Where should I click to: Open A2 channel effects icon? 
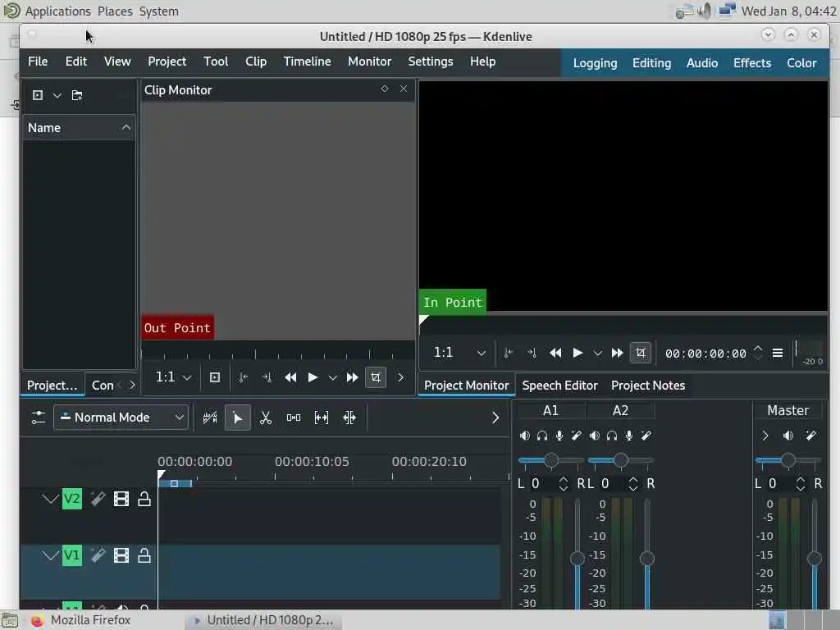pyautogui.click(x=646, y=436)
